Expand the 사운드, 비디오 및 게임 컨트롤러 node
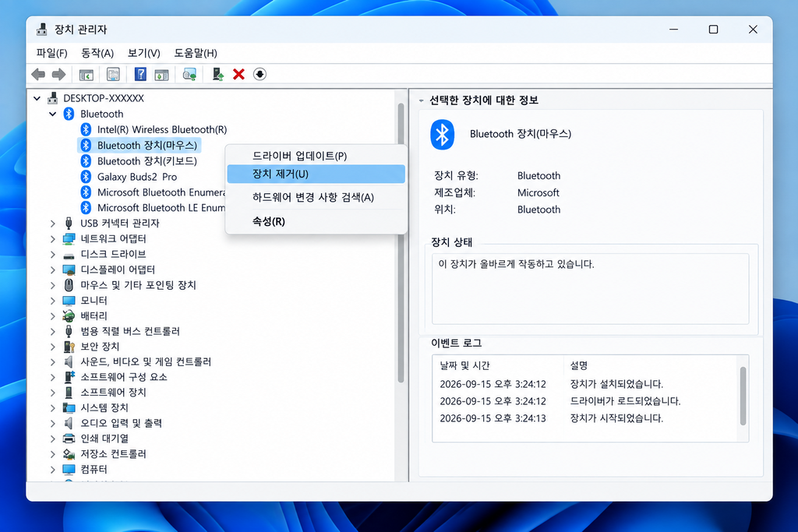The image size is (798, 532). (x=52, y=362)
